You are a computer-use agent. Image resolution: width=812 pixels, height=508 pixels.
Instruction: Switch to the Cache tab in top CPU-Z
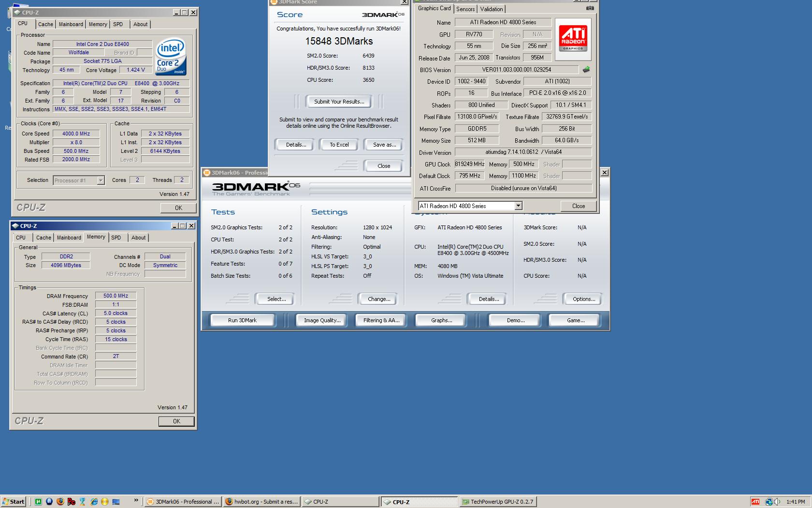(45, 24)
